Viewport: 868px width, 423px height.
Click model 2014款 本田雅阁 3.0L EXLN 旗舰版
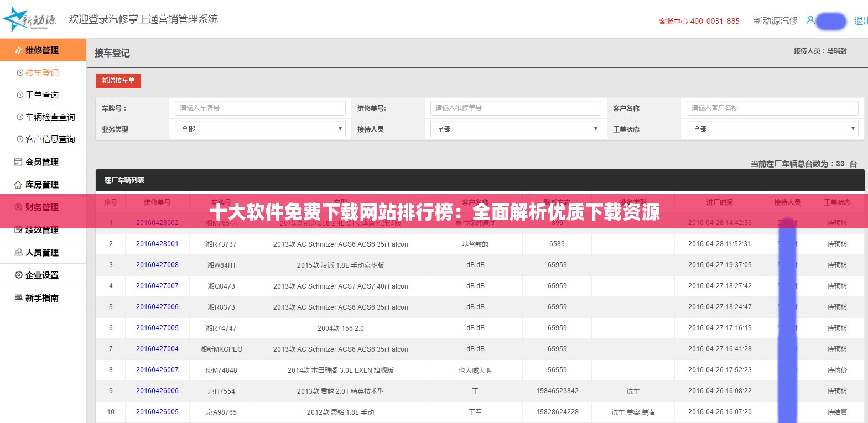click(341, 370)
